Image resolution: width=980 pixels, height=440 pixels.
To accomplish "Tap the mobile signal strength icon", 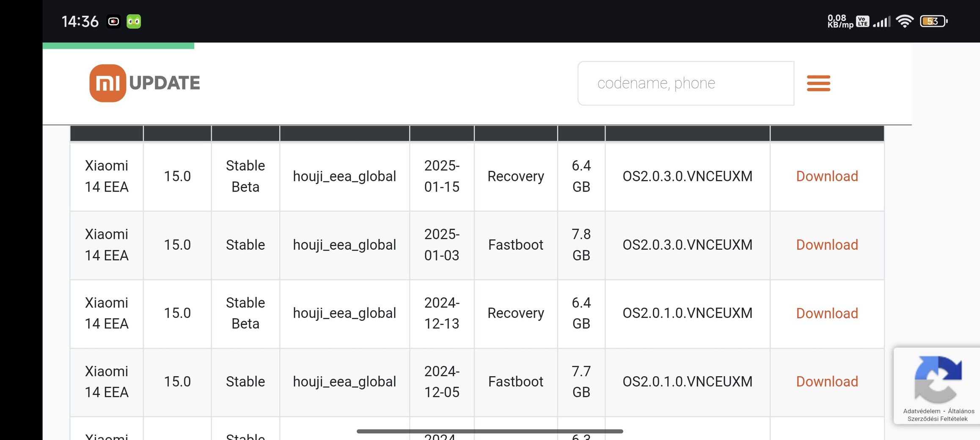I will tap(881, 22).
